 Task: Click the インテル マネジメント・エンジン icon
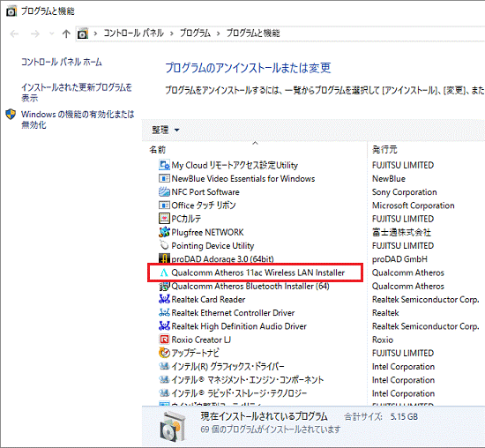click(164, 379)
